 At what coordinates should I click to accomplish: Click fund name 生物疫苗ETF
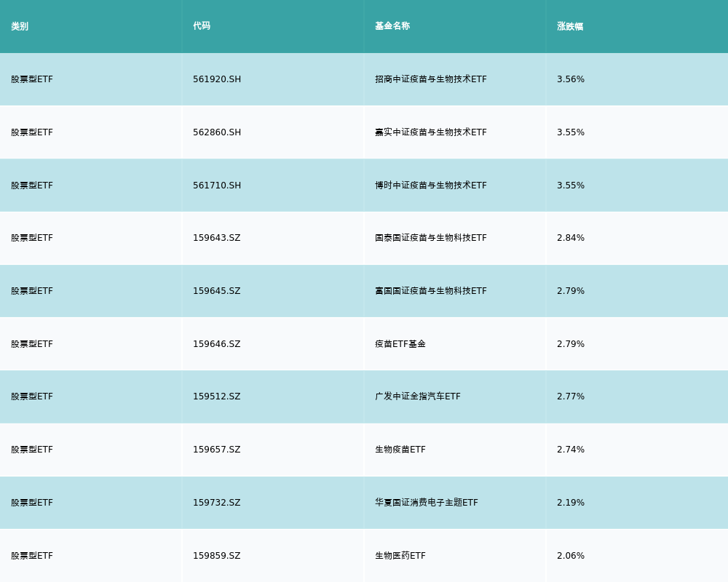[x=400, y=450]
